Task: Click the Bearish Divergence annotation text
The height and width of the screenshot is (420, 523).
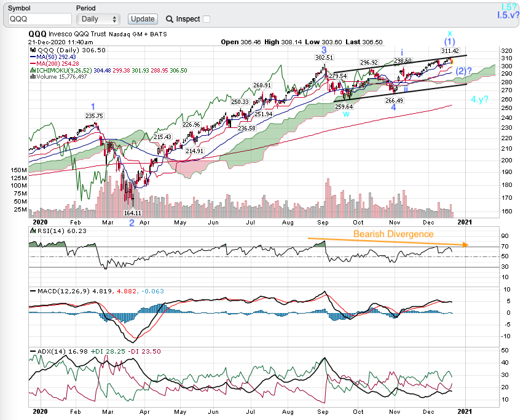Action: tap(393, 234)
